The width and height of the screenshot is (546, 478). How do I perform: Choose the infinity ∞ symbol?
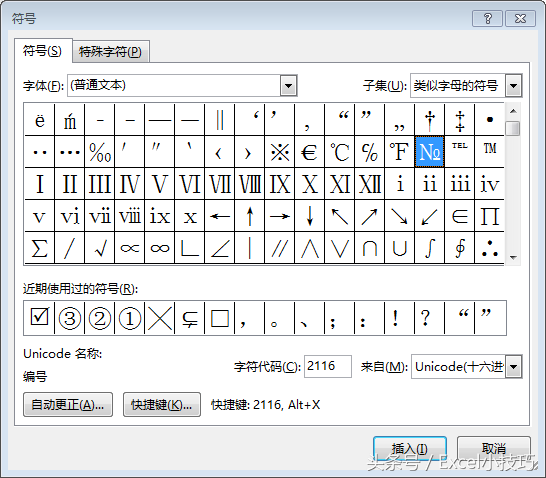tap(159, 248)
